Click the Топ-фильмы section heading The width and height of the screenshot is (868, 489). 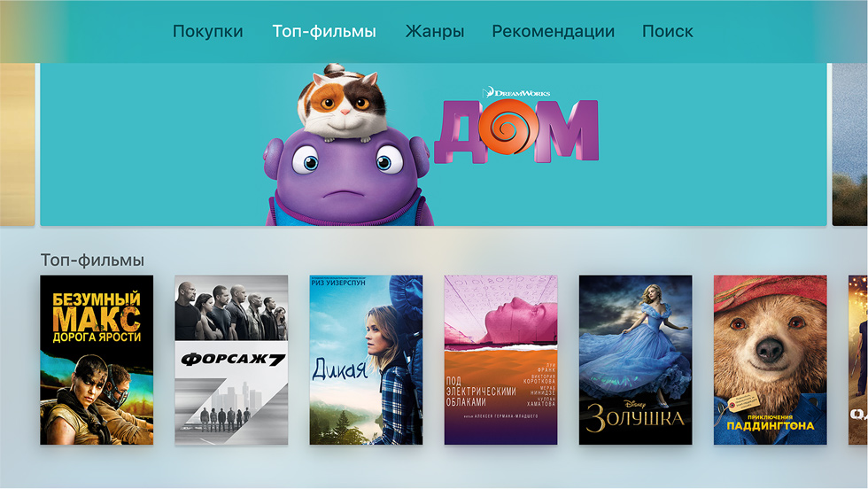(x=92, y=260)
